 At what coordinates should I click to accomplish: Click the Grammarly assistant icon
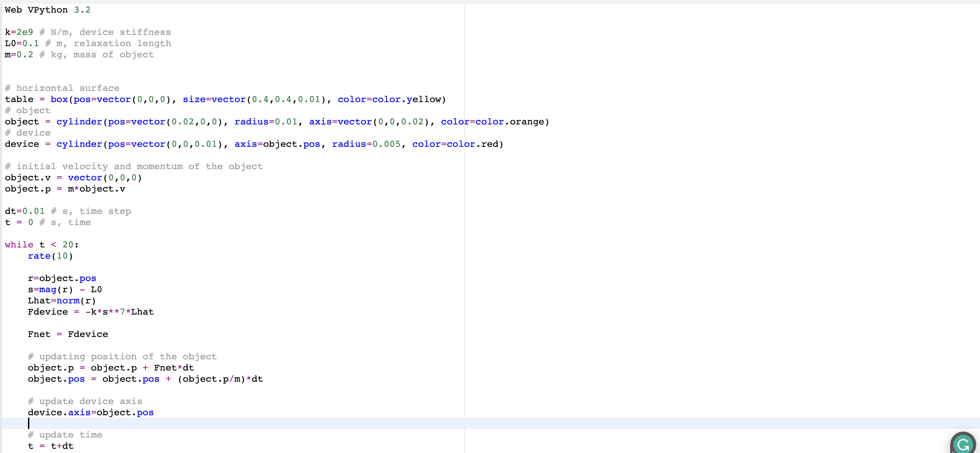point(963,443)
